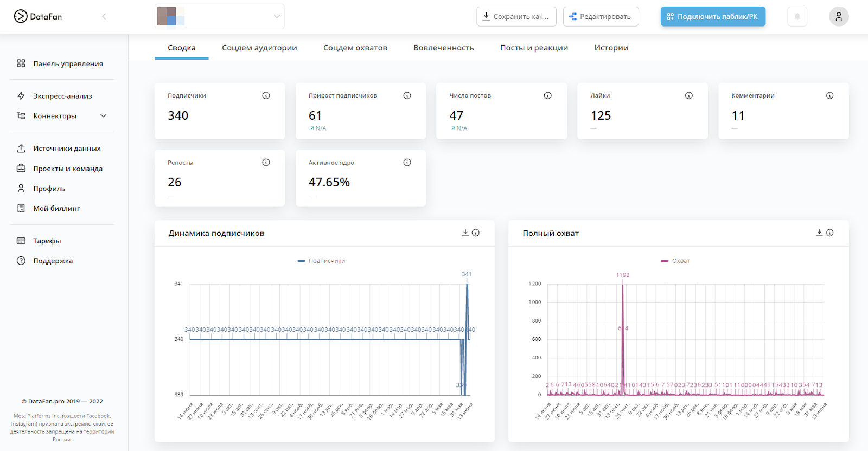Click the DataFan logo
The image size is (868, 451).
(38, 16)
